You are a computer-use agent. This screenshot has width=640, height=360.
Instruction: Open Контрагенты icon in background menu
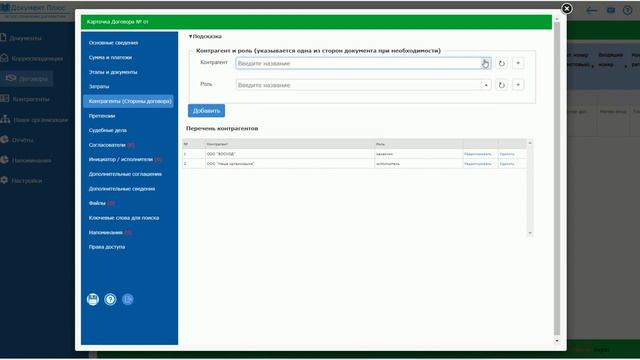point(4,99)
